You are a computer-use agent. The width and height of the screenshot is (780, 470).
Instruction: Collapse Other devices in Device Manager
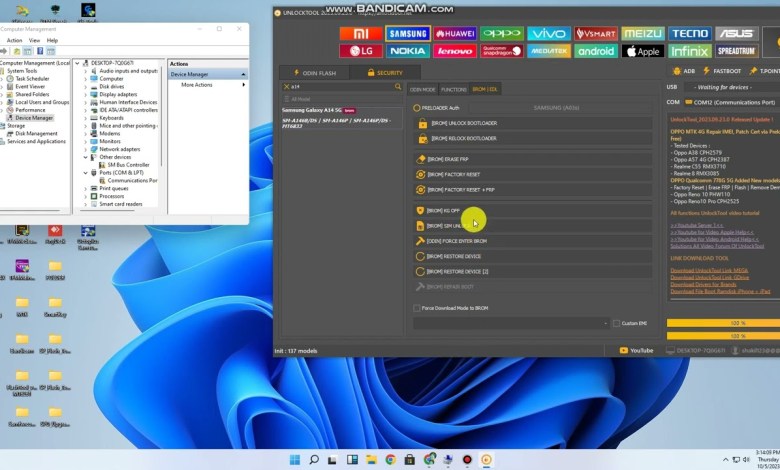click(86, 157)
